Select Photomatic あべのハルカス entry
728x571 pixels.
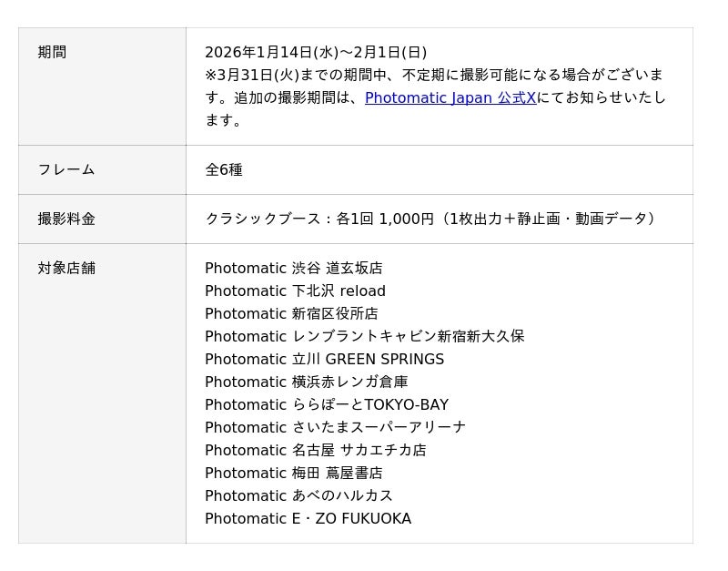tap(298, 495)
